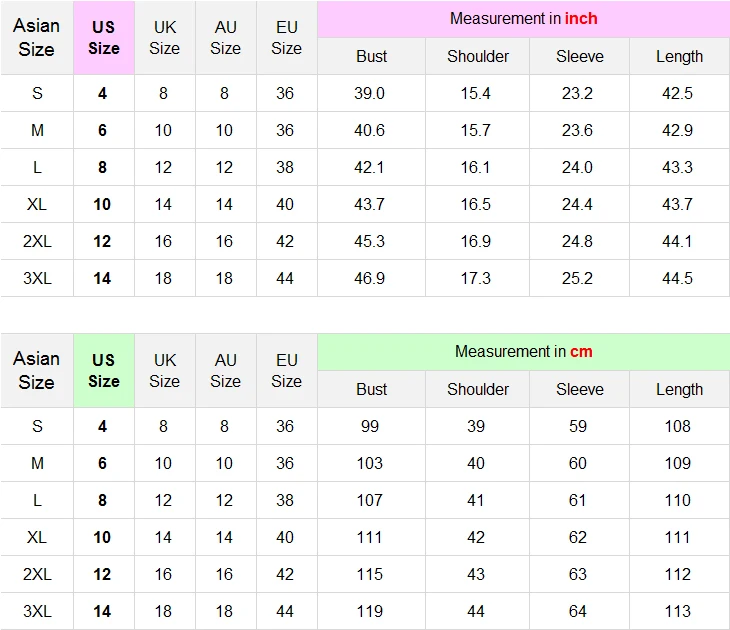This screenshot has height=630, width=730.
Task: Click length value 44.5 in inch table
Action: (677, 278)
